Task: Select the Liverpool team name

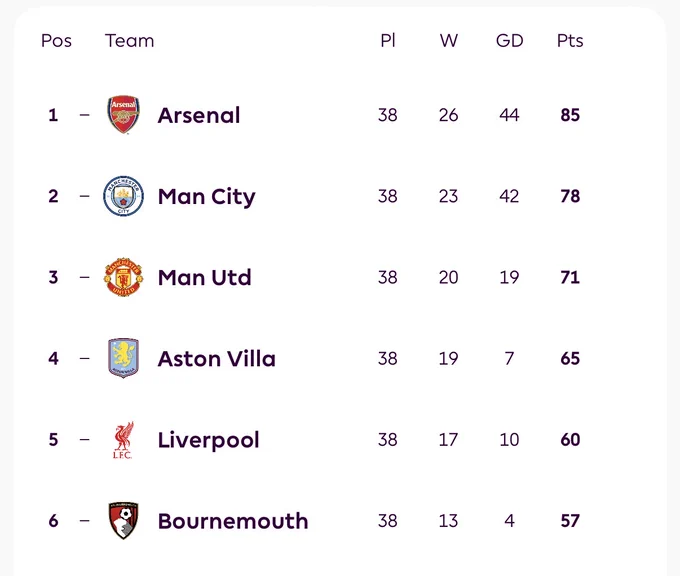Action: pos(208,441)
